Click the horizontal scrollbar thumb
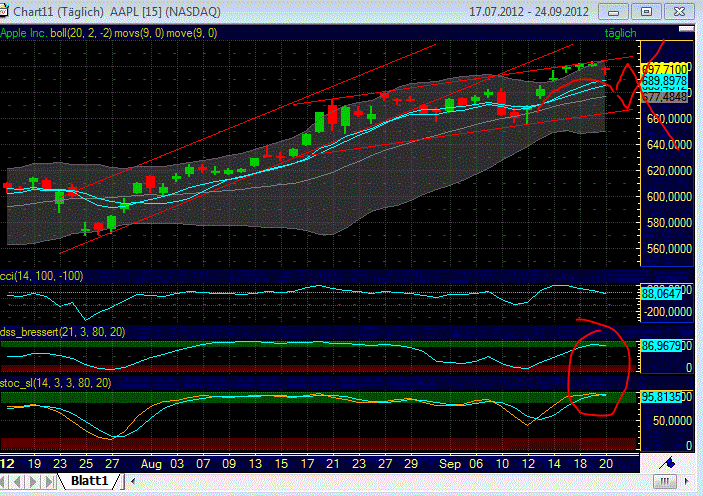 665,482
